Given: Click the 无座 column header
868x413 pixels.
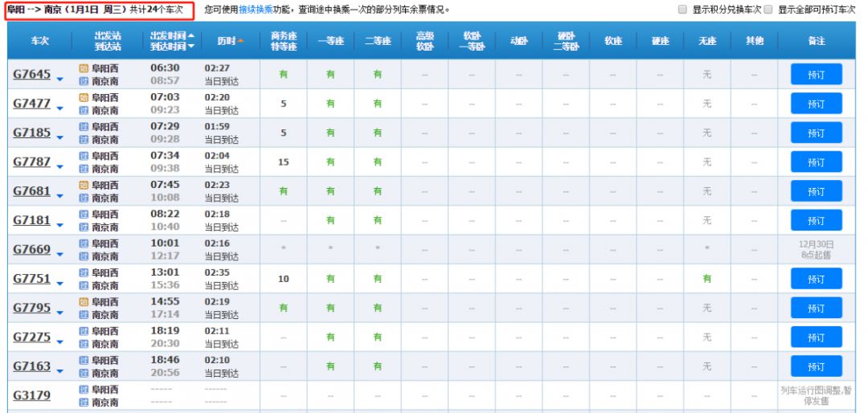Looking at the screenshot, I should tap(707, 41).
